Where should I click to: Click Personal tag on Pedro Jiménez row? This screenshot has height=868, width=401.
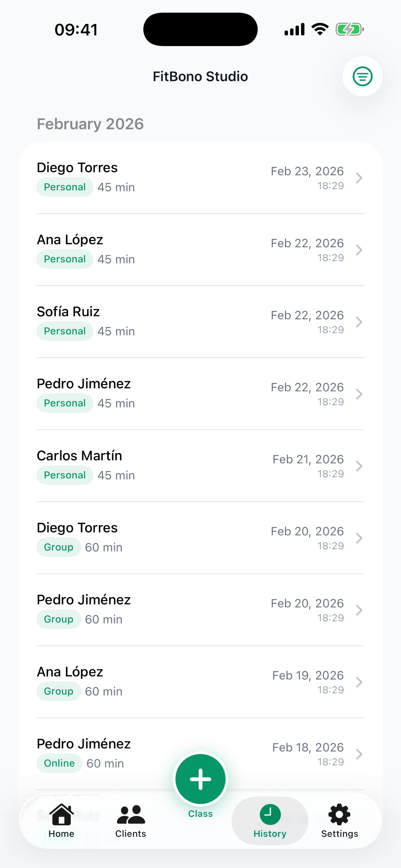(65, 403)
